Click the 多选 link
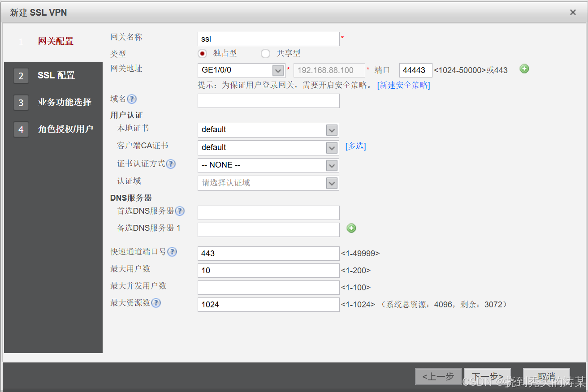 tap(355, 146)
